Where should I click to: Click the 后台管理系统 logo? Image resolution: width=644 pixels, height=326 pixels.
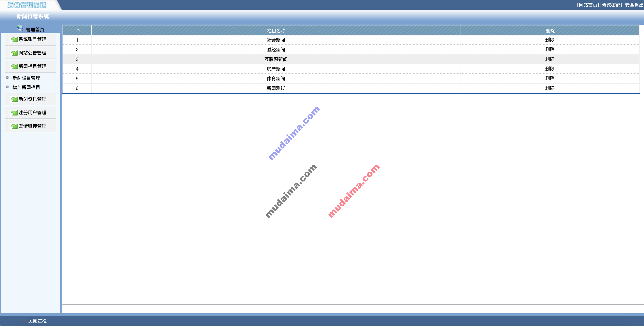tap(27, 5)
